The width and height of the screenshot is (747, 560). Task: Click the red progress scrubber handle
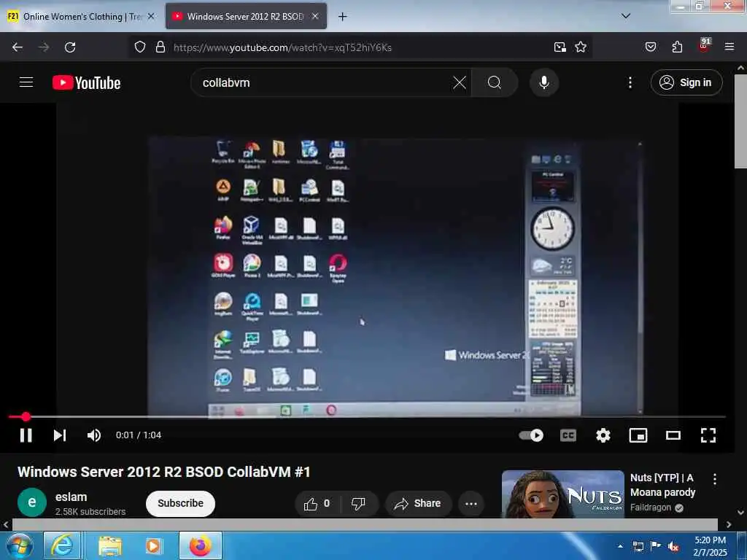[26, 416]
